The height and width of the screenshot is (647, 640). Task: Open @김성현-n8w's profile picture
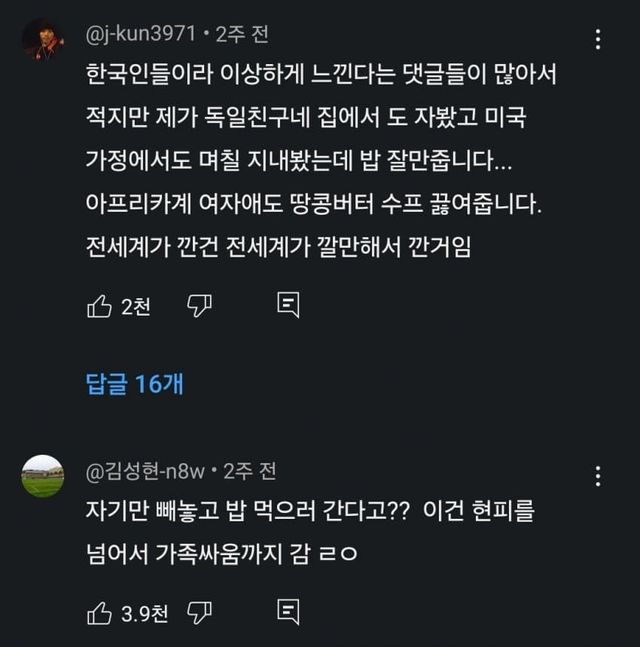tap(42, 475)
